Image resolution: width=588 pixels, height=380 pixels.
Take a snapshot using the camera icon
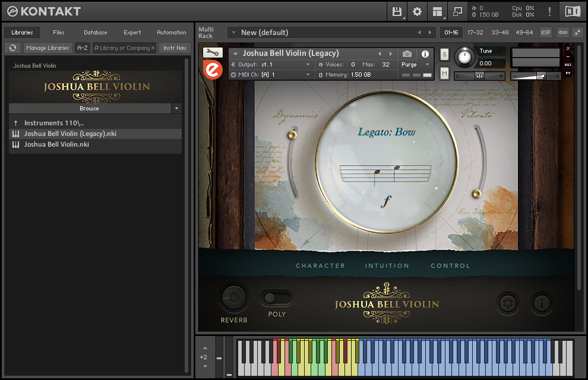pyautogui.click(x=405, y=53)
